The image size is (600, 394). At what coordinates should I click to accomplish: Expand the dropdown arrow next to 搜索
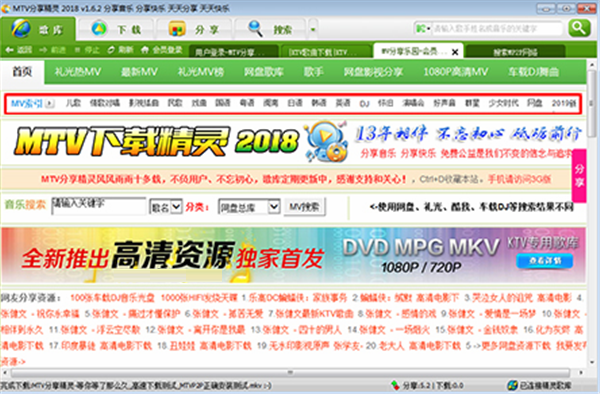[x=313, y=29]
